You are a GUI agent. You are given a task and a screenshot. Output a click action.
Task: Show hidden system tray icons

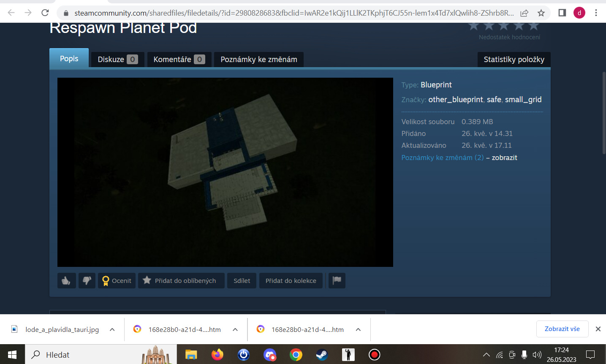486,355
